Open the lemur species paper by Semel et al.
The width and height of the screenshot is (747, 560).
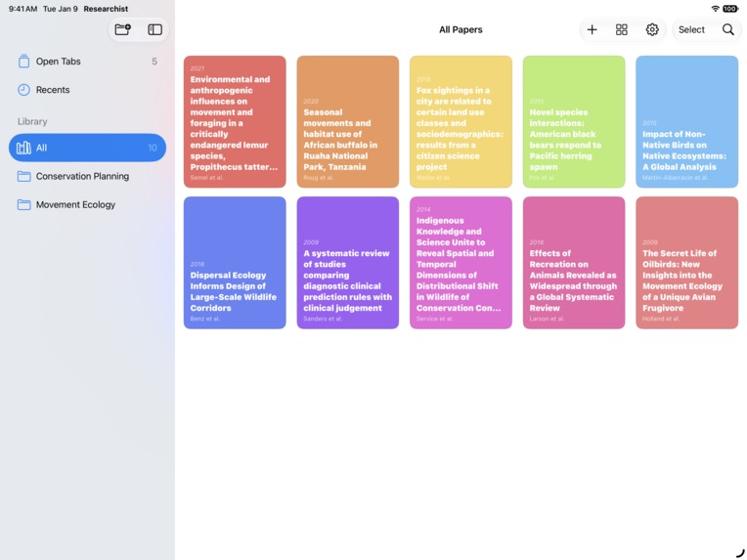coord(235,122)
